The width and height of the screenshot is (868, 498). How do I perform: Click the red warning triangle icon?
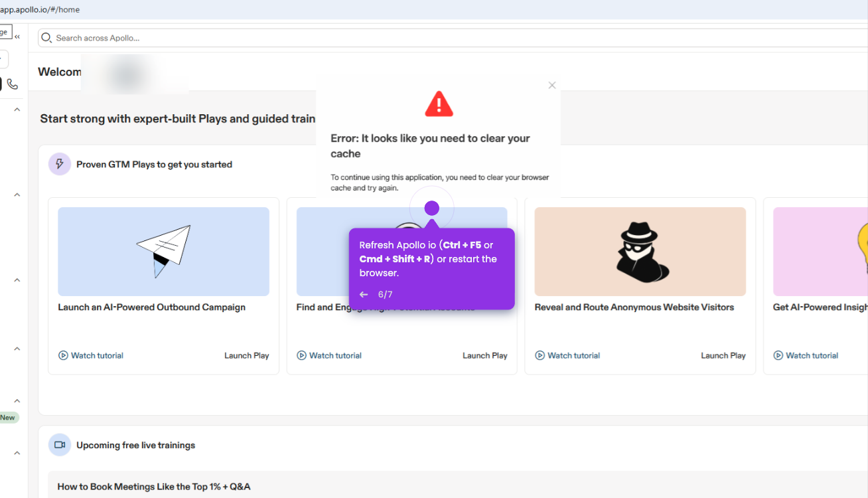click(439, 104)
